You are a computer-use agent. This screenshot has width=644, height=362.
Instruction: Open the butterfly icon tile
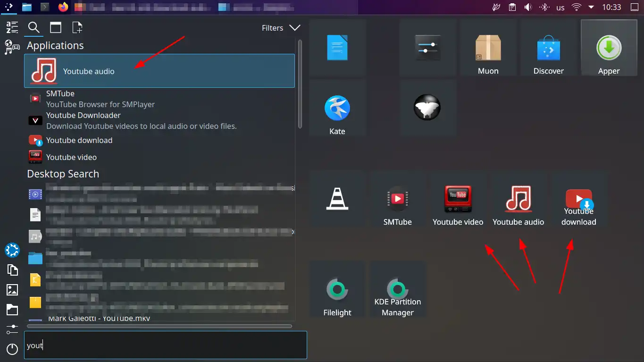tap(428, 108)
